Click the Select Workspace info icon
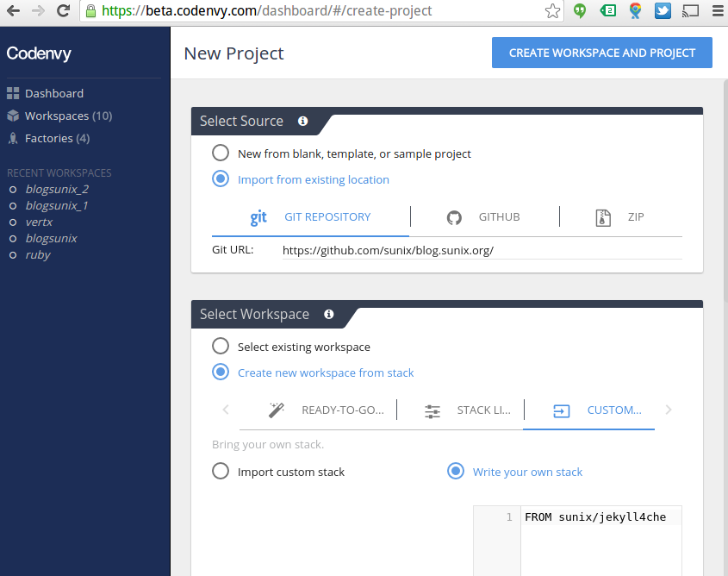The height and width of the screenshot is (576, 728). point(329,315)
